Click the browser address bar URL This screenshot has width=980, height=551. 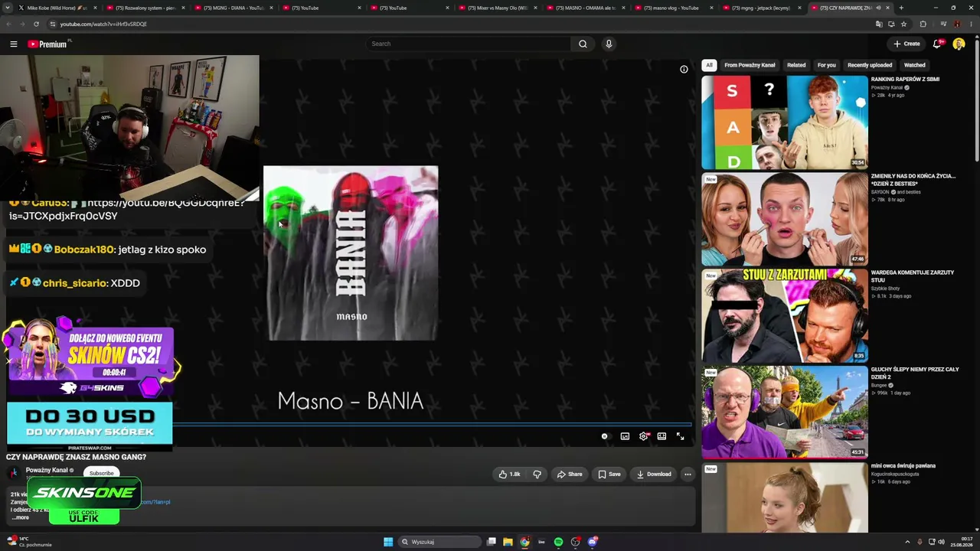[x=103, y=24]
